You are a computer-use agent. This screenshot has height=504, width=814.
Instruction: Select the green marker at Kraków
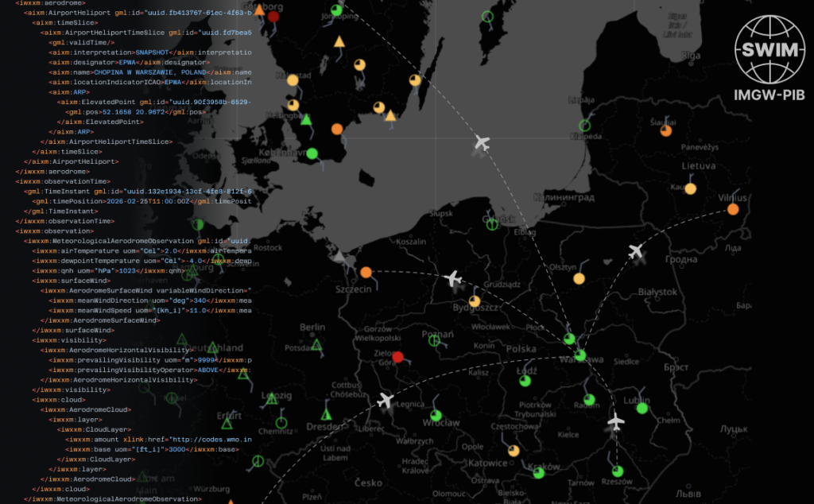pos(538,473)
